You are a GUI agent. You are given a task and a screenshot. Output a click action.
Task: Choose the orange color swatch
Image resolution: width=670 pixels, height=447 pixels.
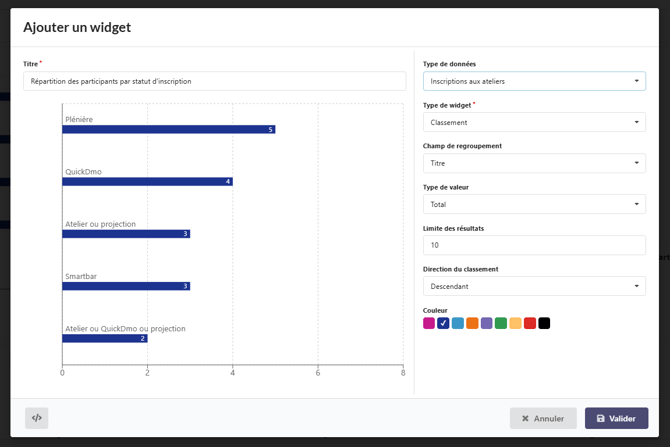[x=472, y=323]
